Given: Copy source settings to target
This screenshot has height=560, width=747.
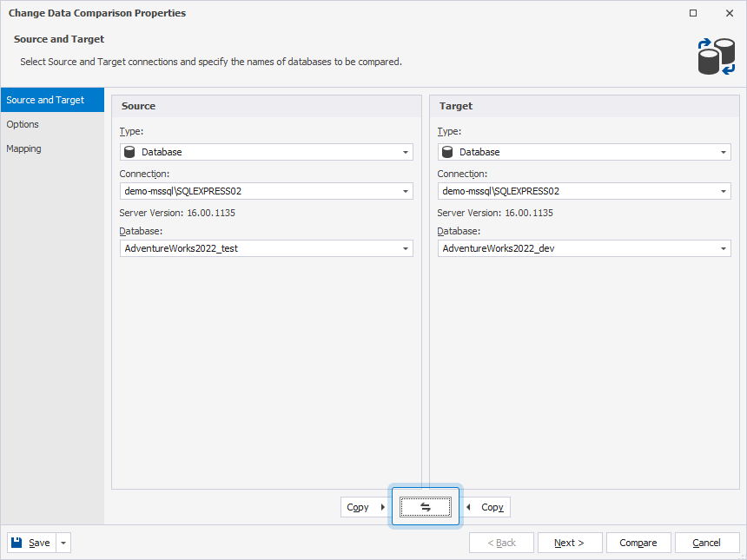Looking at the screenshot, I should point(365,507).
